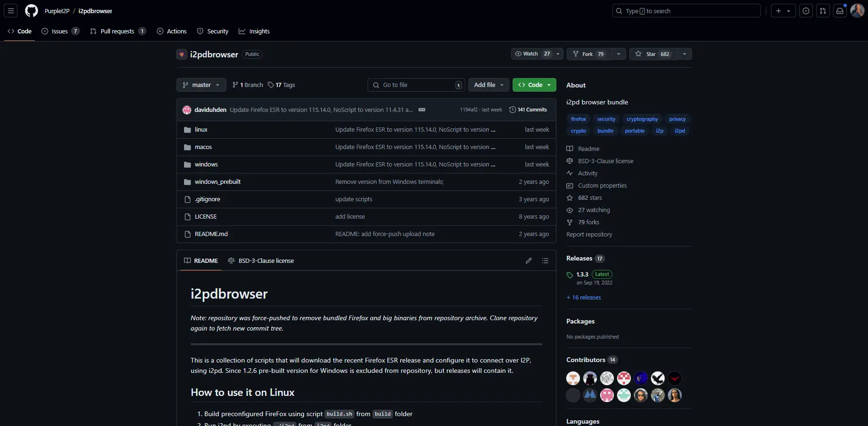Switch to the Security tab
Viewport: 868px width, 426px height.
[x=213, y=31]
